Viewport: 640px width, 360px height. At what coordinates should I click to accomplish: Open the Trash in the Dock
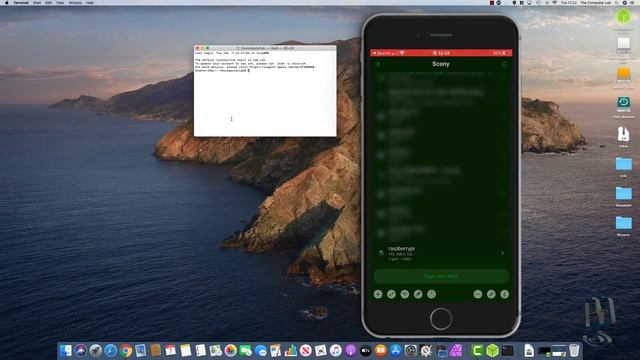574,350
